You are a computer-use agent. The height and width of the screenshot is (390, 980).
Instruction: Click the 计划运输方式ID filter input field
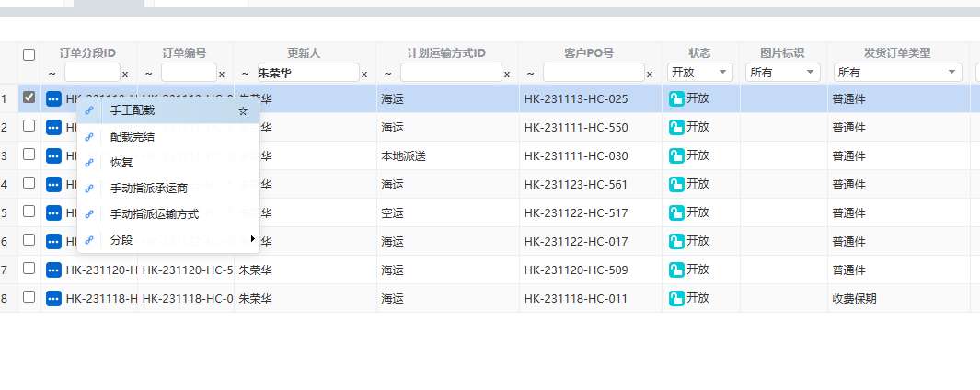click(x=451, y=73)
